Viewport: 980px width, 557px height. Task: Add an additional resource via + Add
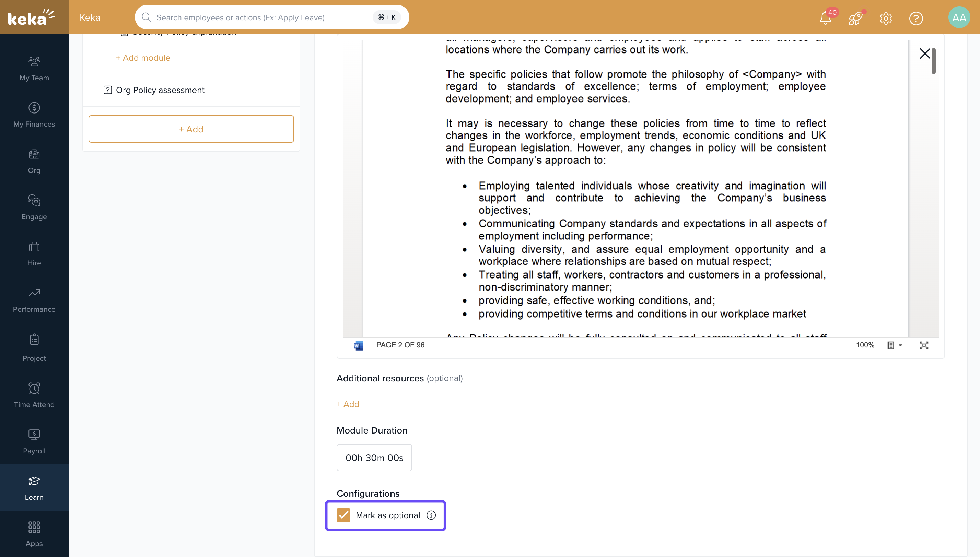click(x=348, y=404)
